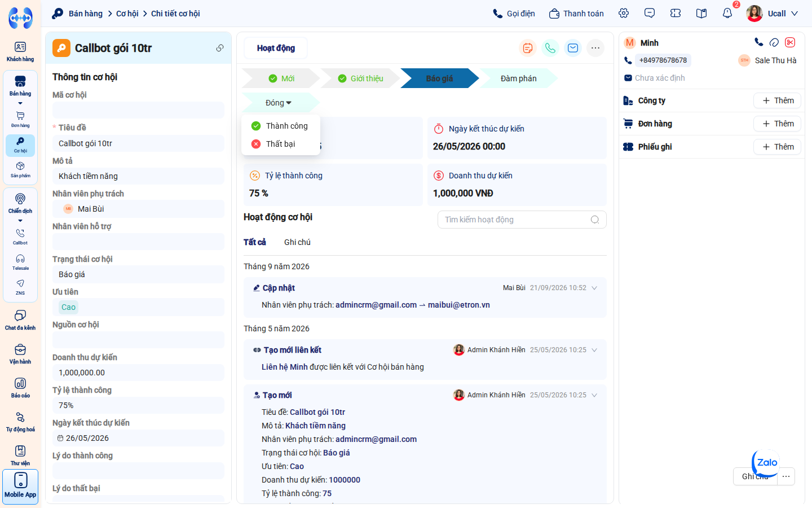Screen dimensions: 812x508
Task: Open ZNS sidebar icon
Action: pos(20,287)
